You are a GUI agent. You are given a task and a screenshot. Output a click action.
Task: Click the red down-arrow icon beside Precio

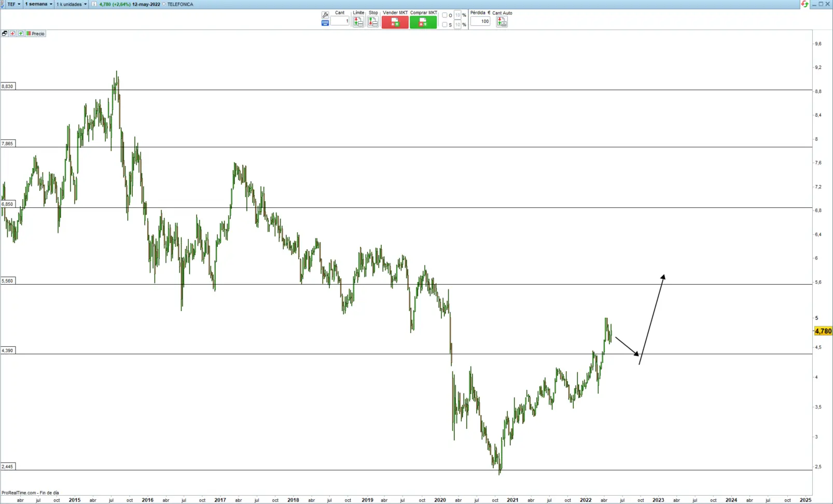[x=12, y=34]
